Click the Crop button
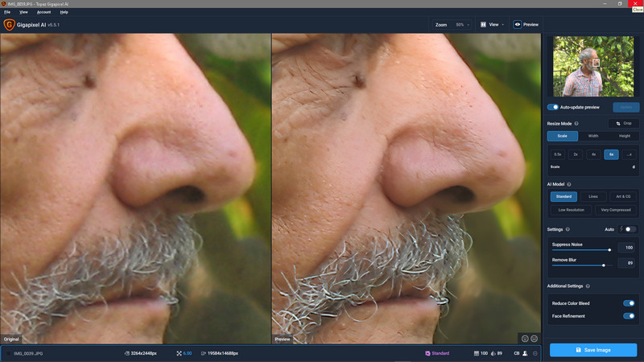644x362 pixels. coord(624,123)
